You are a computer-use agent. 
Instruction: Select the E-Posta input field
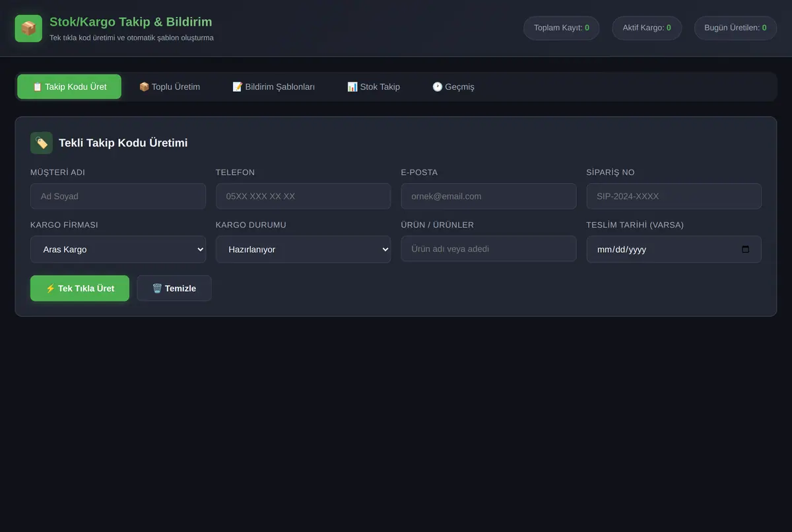click(x=489, y=196)
